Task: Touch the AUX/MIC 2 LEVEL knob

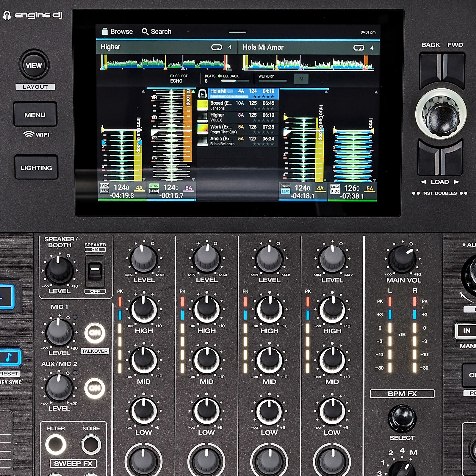Action: (59, 388)
